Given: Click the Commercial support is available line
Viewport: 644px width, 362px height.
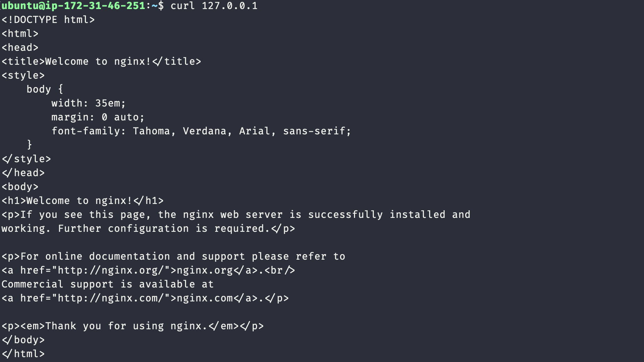Looking at the screenshot, I should [107, 284].
